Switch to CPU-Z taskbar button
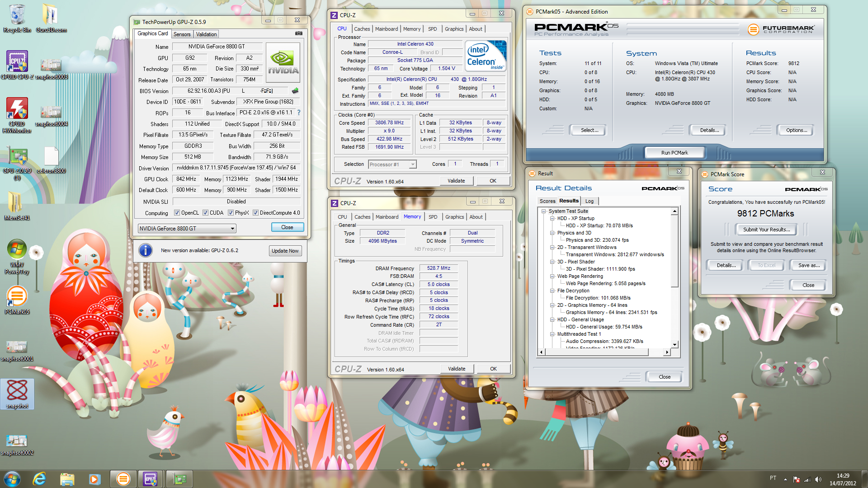This screenshot has width=868, height=488. [151, 479]
